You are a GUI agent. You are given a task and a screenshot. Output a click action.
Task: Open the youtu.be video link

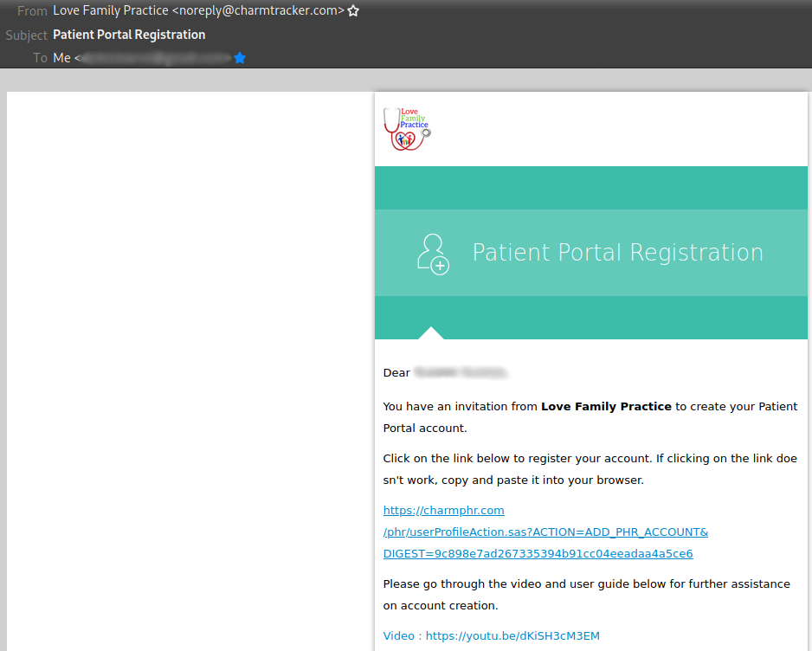point(512,636)
